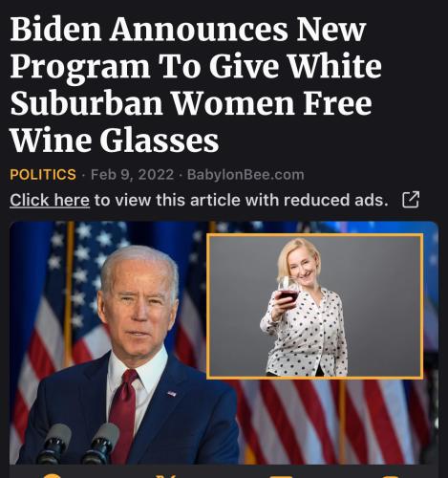448x478 pixels.
Task: Click the red wine glass in inset
Action: pyautogui.click(x=288, y=291)
